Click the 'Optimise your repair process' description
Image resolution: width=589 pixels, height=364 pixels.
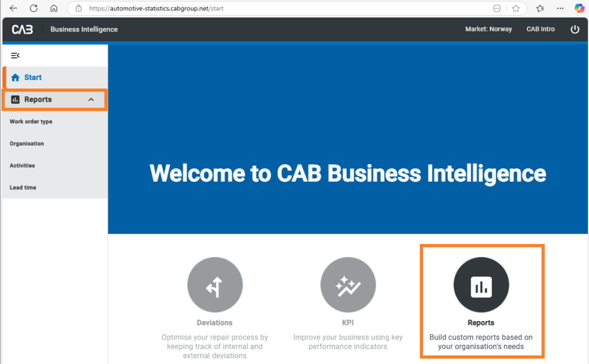(x=215, y=346)
